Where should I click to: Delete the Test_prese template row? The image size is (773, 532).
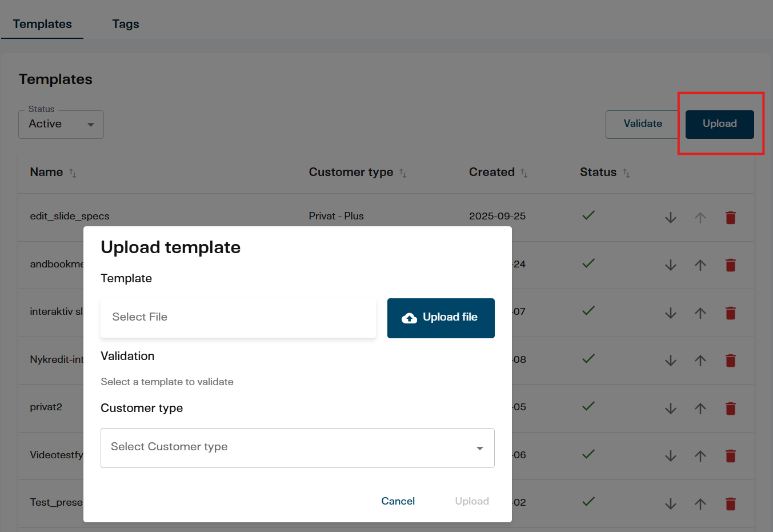(x=730, y=504)
